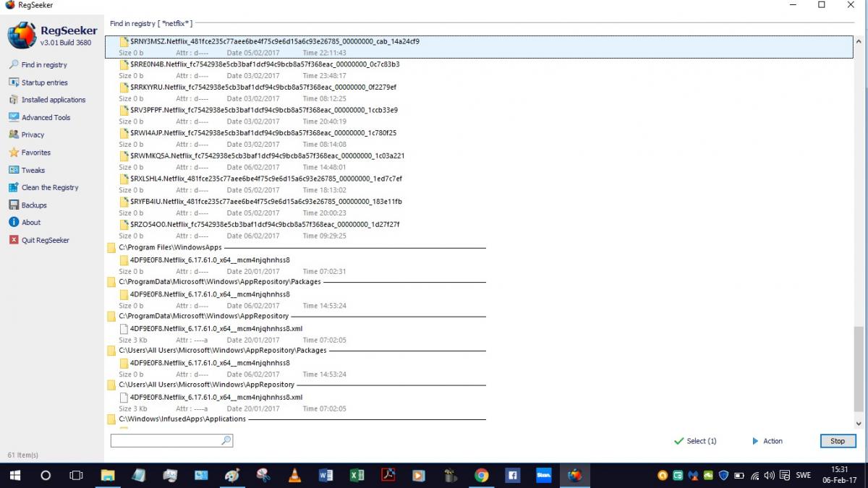Select the $RRE0N4B.Netflix folder entry

click(x=480, y=69)
